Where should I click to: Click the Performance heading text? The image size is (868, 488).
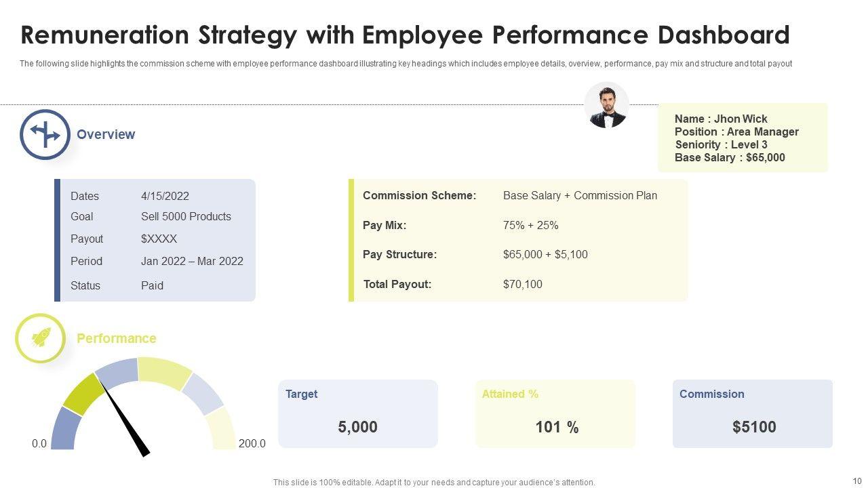coord(117,338)
